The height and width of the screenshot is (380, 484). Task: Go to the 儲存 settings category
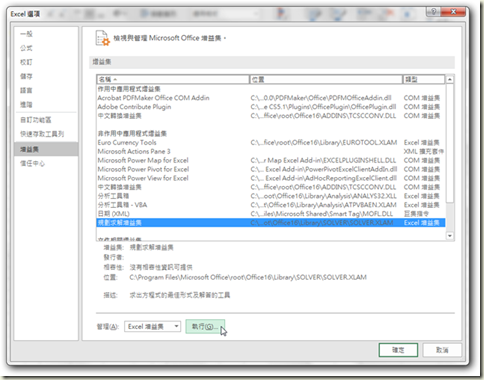(26, 76)
